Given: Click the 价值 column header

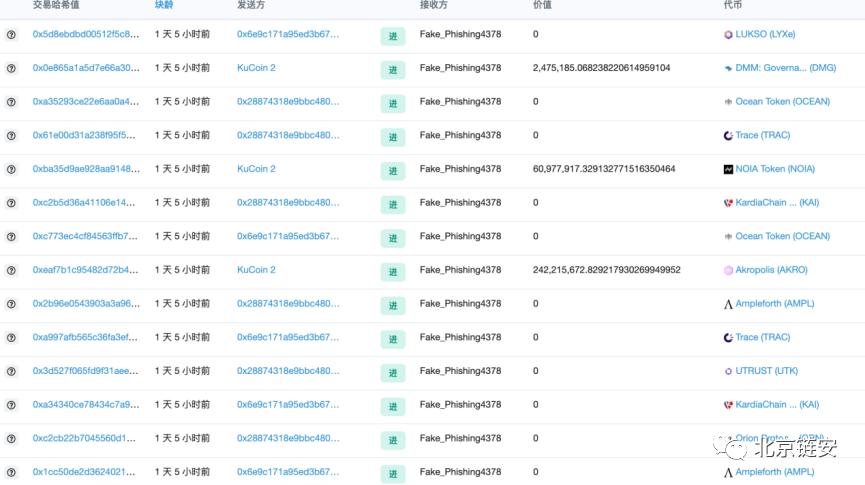Looking at the screenshot, I should coord(542,5).
